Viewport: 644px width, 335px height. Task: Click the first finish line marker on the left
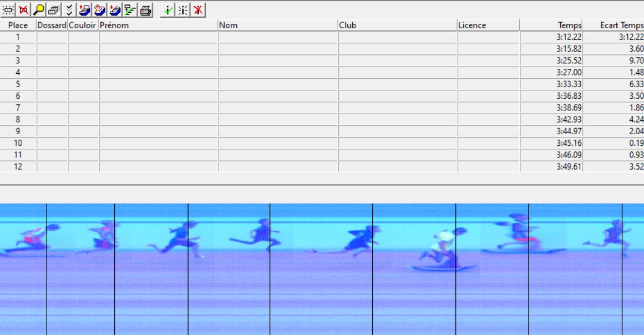[x=47, y=269]
